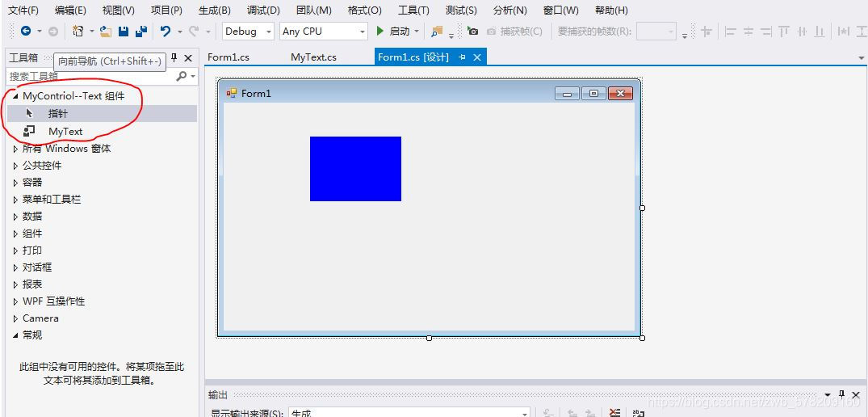Open the frames-to-capture combo box
This screenshot has height=417, width=868.
point(656,32)
